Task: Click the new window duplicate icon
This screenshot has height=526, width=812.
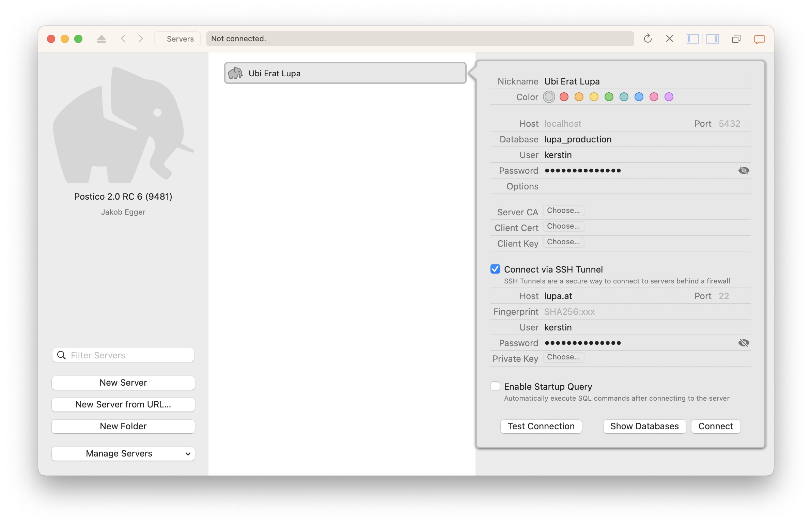Action: pyautogui.click(x=736, y=39)
